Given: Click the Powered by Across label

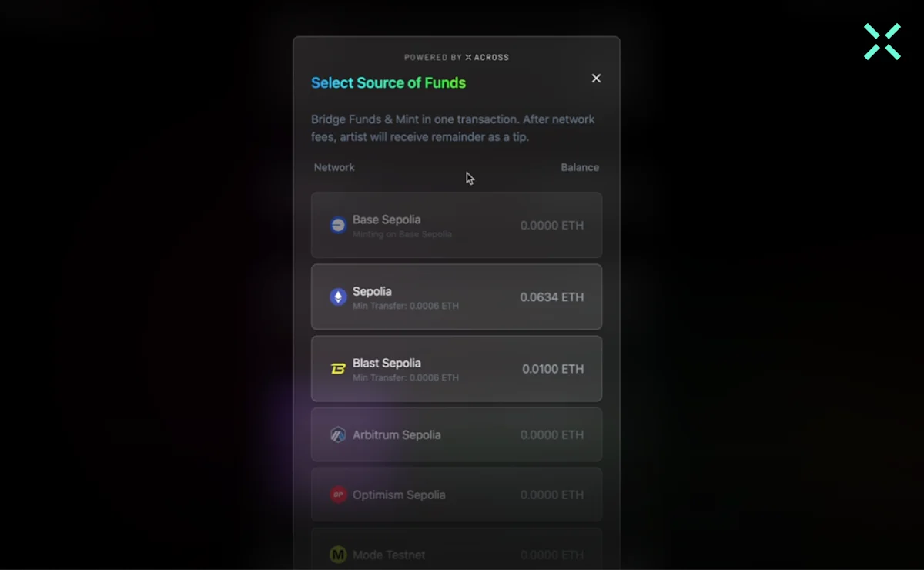Looking at the screenshot, I should (457, 57).
